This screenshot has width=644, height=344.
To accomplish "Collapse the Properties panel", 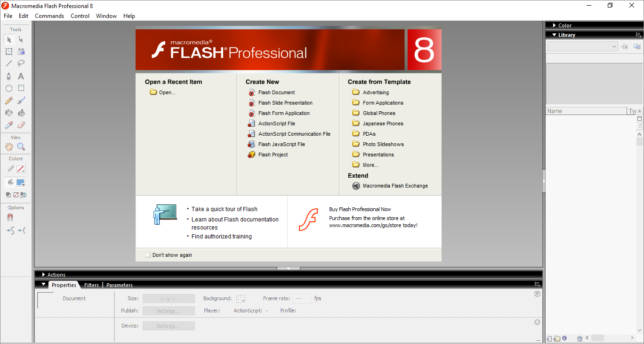I will [x=43, y=285].
